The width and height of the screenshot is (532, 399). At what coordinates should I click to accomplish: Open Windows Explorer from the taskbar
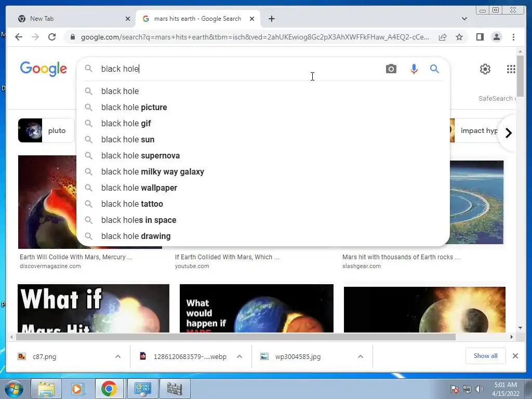(x=46, y=389)
